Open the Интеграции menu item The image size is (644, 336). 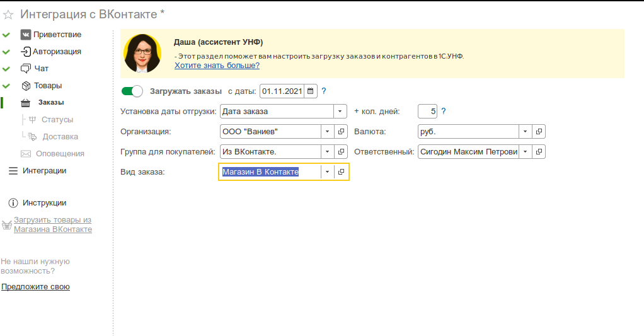tap(44, 170)
